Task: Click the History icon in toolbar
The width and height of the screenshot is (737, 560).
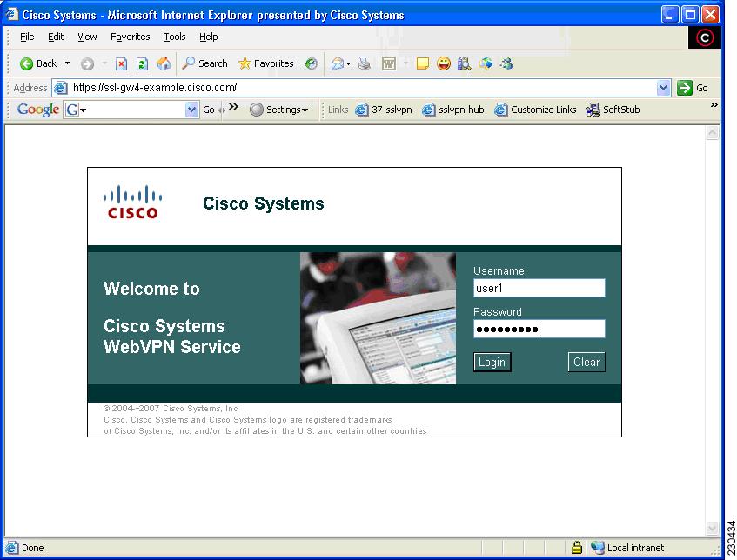Action: click(x=312, y=63)
